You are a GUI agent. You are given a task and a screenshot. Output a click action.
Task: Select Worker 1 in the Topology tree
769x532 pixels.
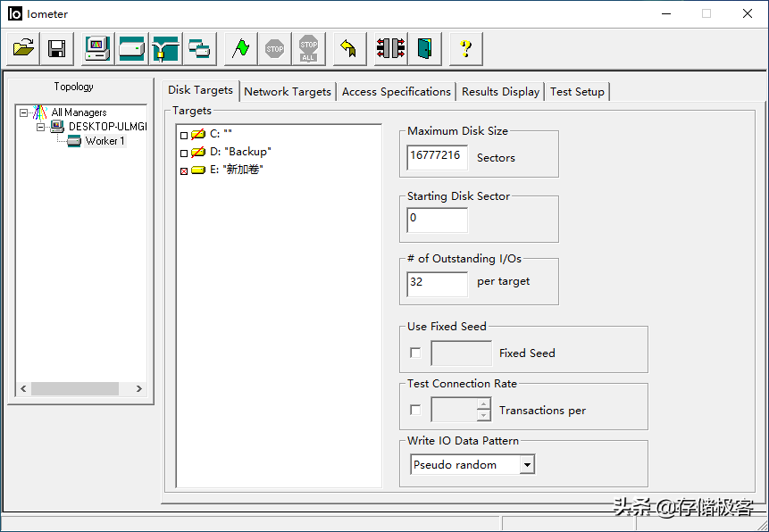coord(105,141)
